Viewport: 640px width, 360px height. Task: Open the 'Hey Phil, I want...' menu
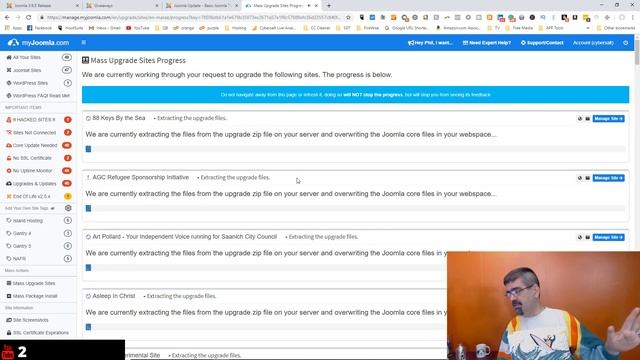click(430, 42)
